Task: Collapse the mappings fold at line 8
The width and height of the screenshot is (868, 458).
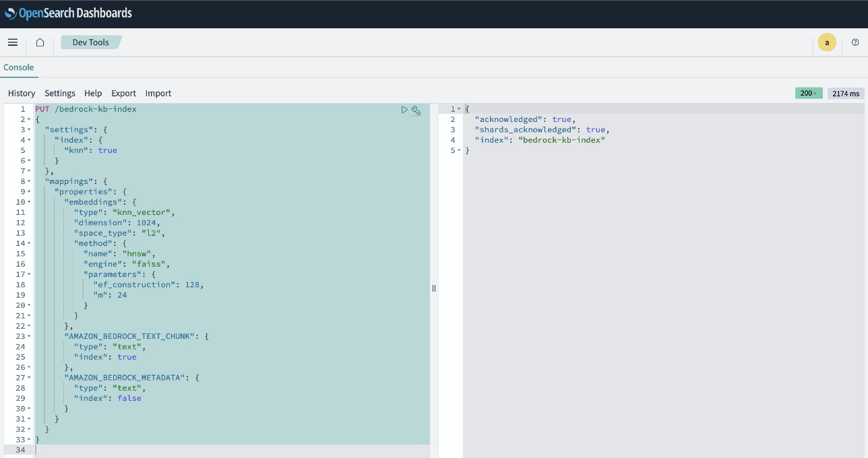Action: pos(29,181)
